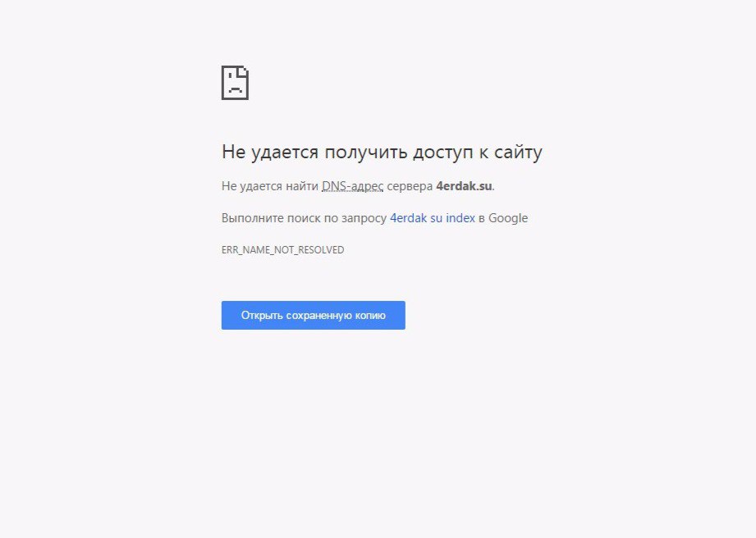756x538 pixels.
Task: Click the phrase Выполните поиск по запросу
Action: click(304, 218)
